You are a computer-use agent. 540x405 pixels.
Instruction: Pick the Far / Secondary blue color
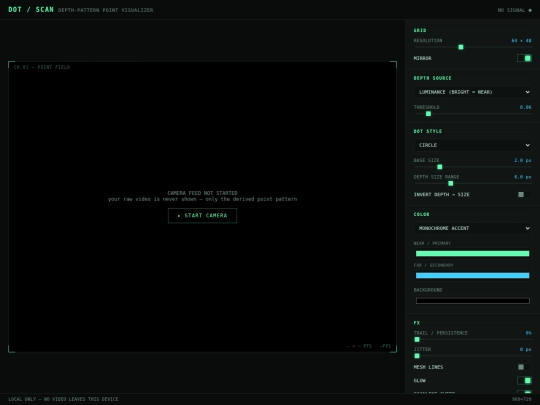472,276
